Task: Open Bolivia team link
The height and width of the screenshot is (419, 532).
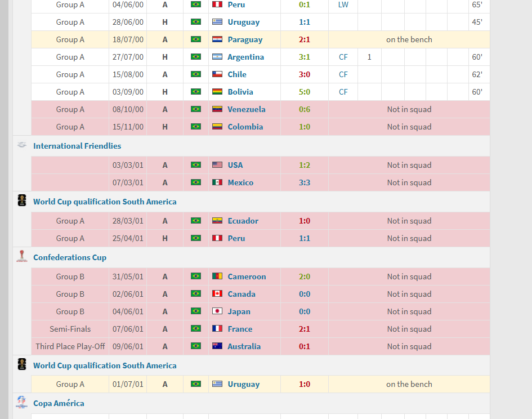Action: 240,92
